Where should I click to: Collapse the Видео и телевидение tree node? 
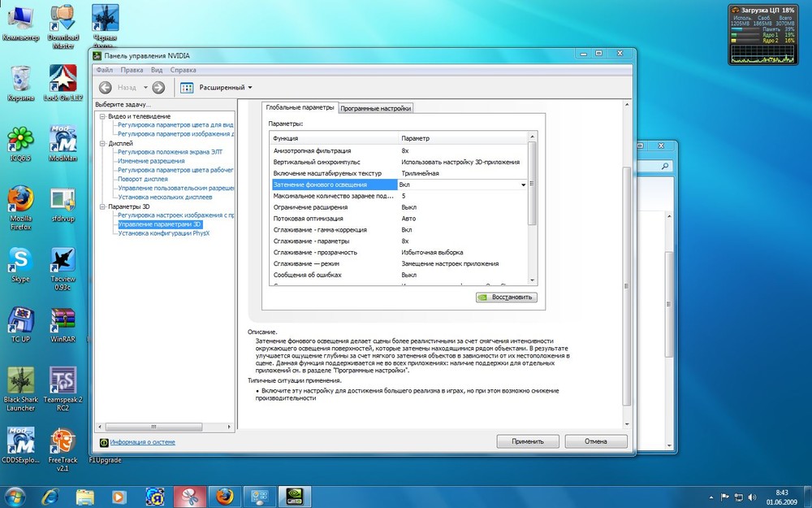(102, 116)
